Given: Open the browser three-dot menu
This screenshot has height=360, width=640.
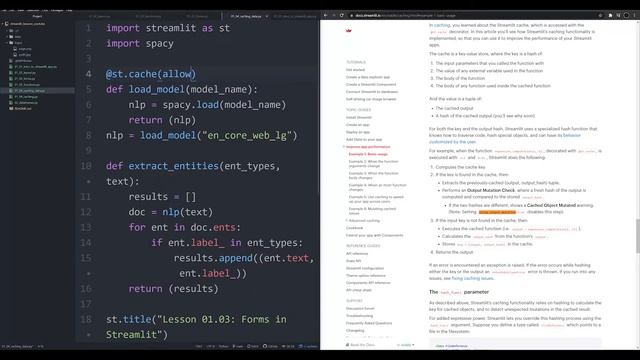Looking at the screenshot, I should 634,16.
